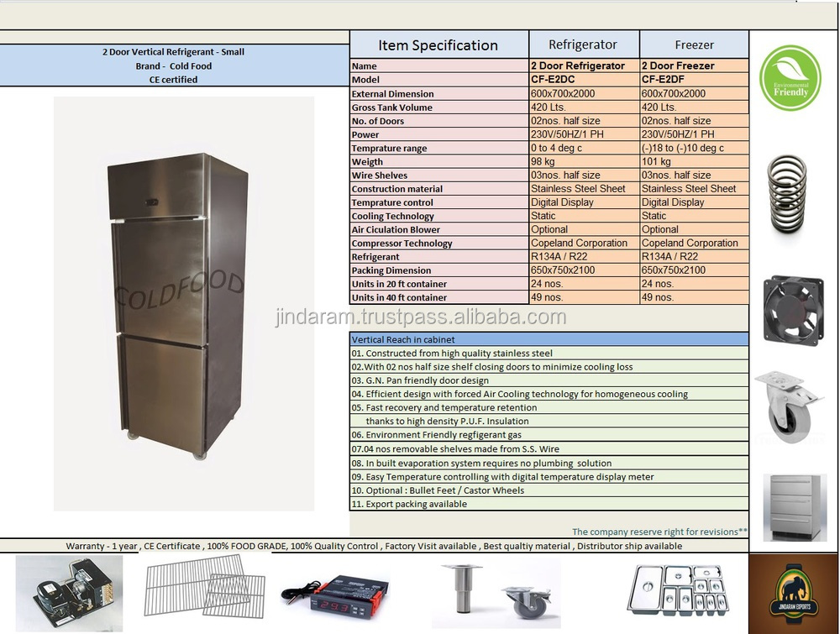Click the 'Freezer' column header

click(x=695, y=45)
